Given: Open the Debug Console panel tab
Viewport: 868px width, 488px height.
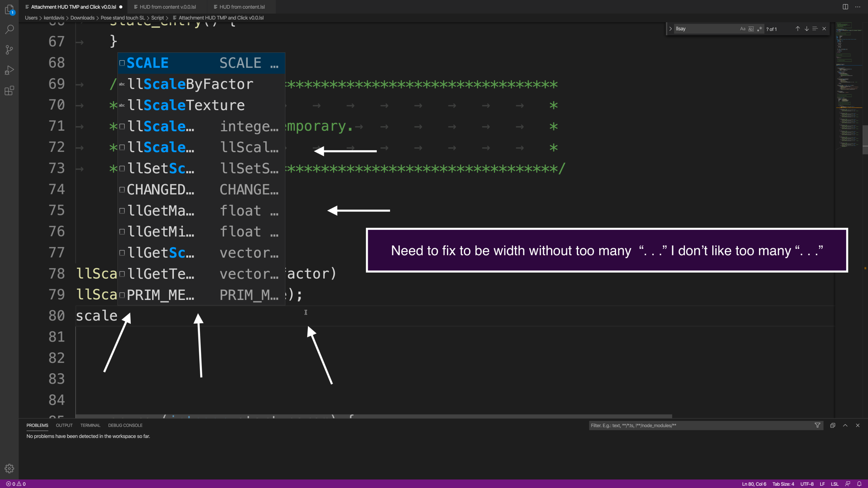Looking at the screenshot, I should (125, 425).
